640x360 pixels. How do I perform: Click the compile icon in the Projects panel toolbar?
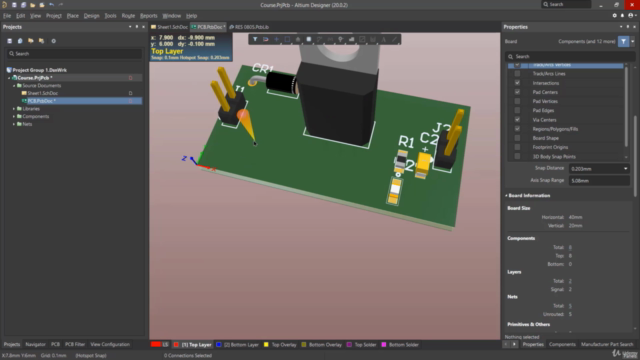click(x=20, y=41)
